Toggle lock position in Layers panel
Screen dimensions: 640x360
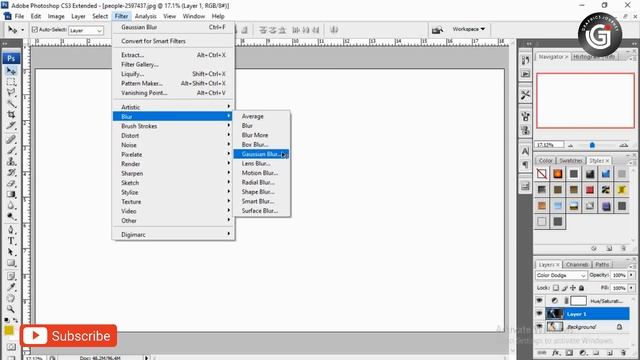[573, 288]
